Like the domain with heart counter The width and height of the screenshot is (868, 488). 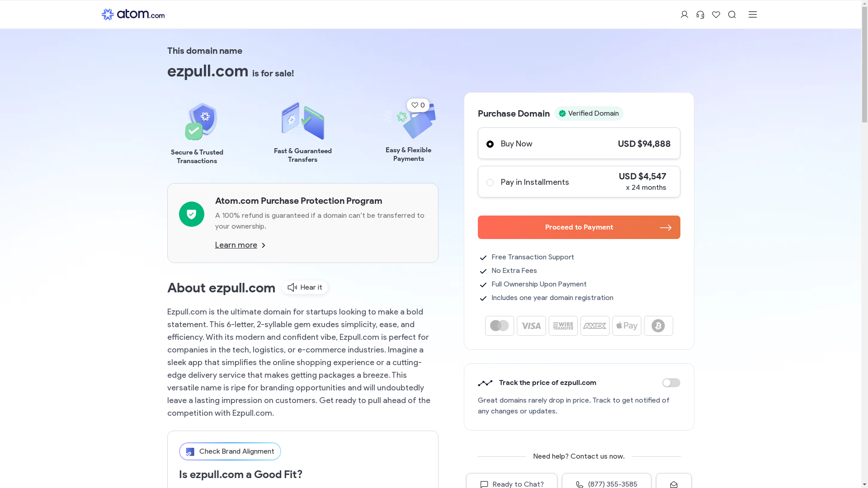[x=418, y=105]
